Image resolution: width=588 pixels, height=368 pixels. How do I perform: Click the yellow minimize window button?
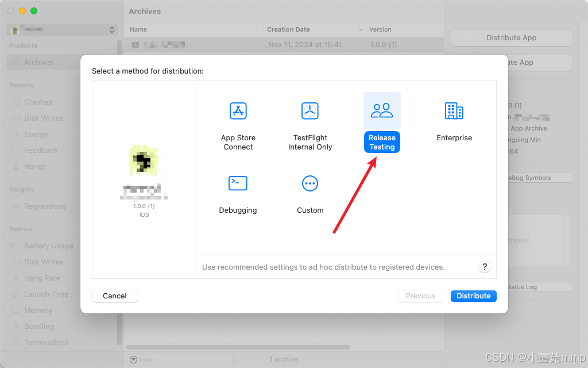click(22, 11)
